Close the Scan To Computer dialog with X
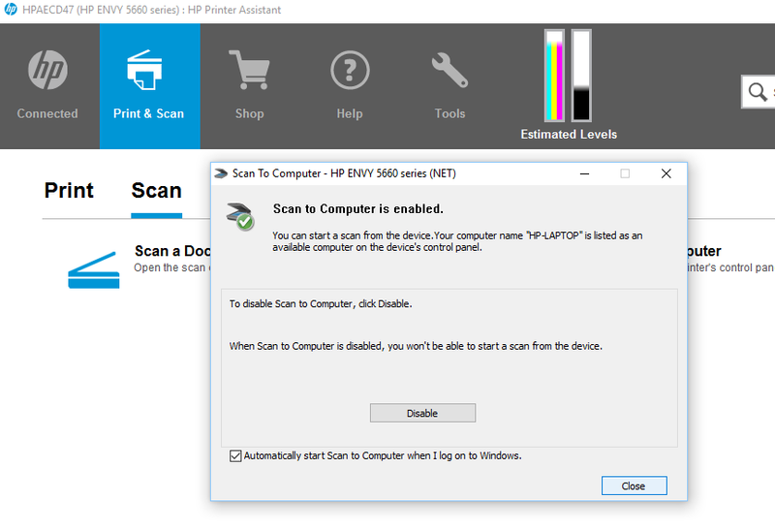 pyautogui.click(x=666, y=173)
